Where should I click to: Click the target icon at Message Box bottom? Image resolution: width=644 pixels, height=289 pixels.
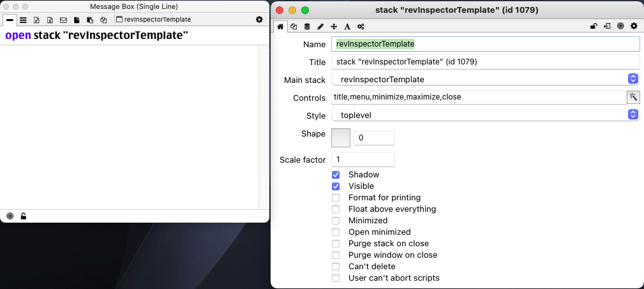coord(10,216)
